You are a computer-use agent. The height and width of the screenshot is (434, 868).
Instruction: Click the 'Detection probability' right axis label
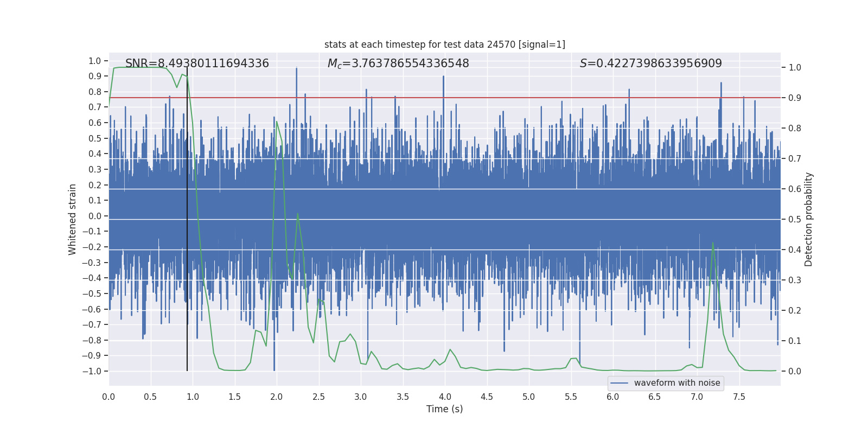pos(809,219)
